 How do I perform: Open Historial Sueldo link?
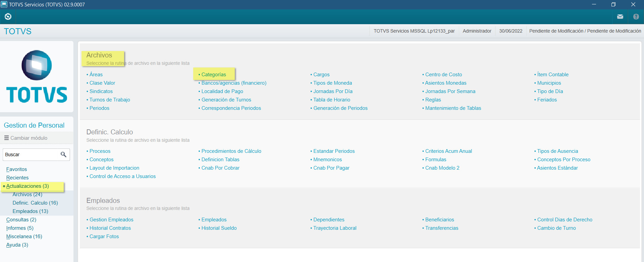219,228
